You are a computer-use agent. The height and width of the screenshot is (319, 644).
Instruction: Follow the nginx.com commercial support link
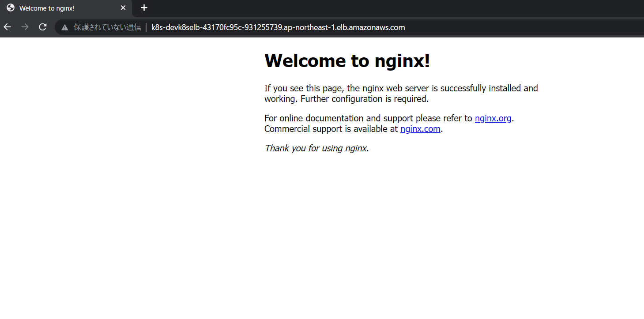(420, 129)
